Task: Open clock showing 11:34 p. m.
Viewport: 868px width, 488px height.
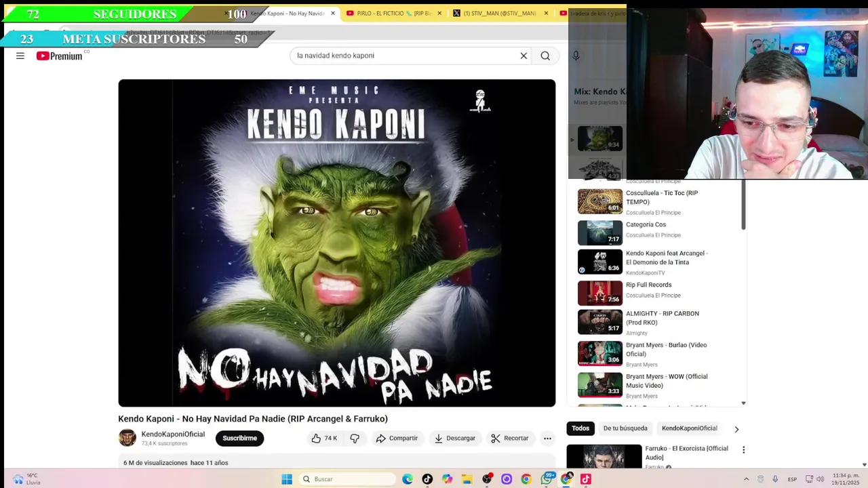Action: click(x=846, y=479)
